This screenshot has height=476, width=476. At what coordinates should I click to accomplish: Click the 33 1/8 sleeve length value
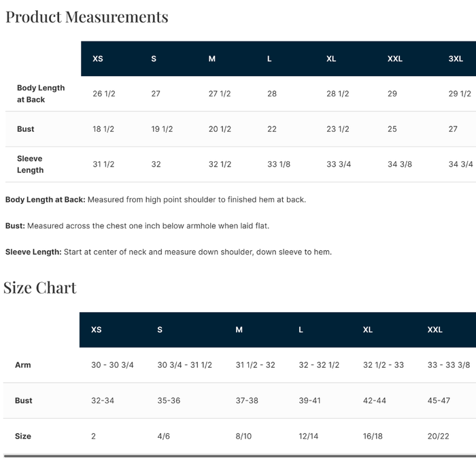tap(279, 165)
